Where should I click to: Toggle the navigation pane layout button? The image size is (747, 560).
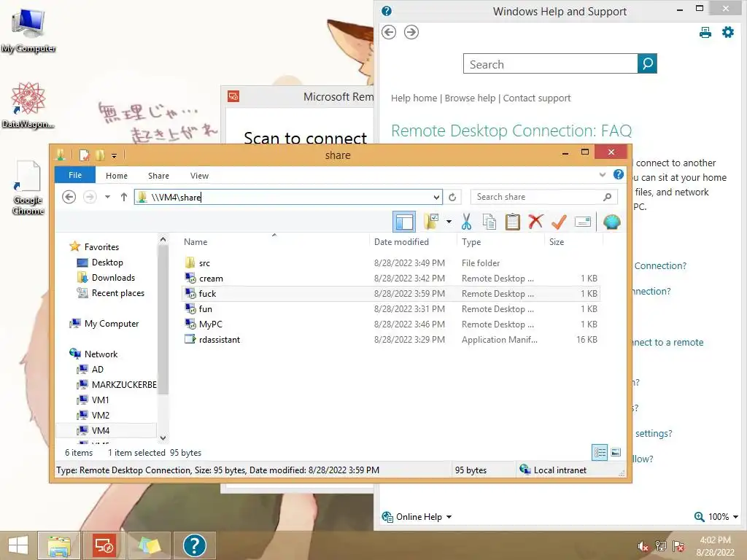[x=404, y=222]
